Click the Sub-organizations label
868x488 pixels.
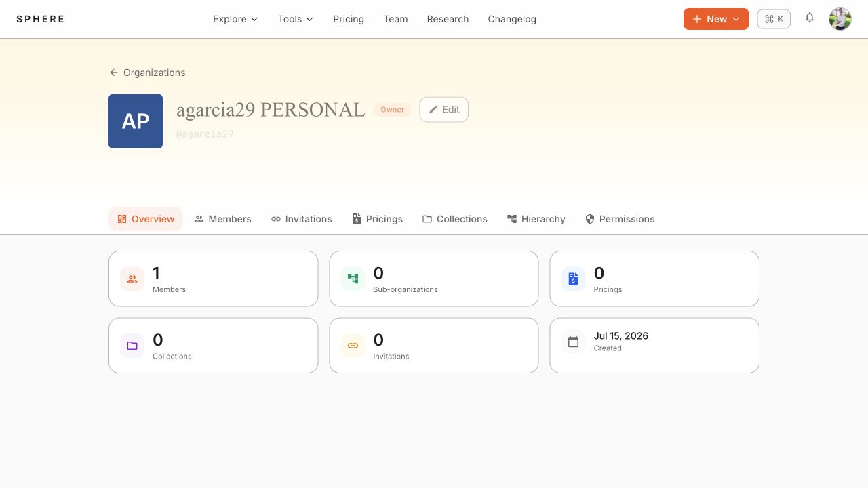click(406, 289)
